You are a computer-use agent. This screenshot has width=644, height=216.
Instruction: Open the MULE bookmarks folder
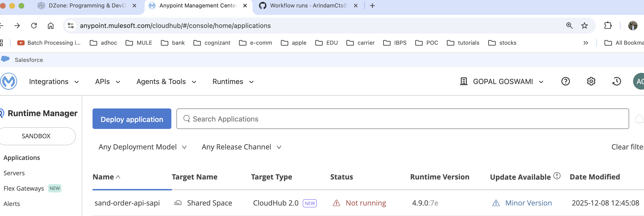[139, 43]
